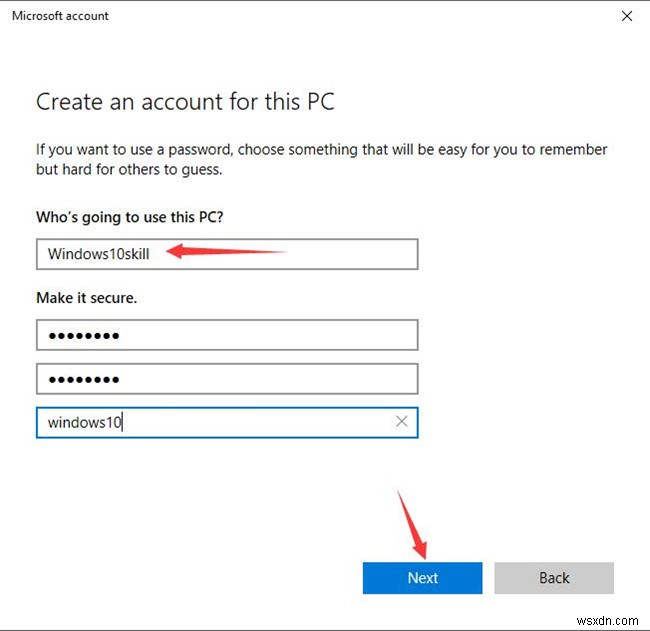Click the red arrow pointing at the username
Screen dimensions: 650x631
point(225,251)
